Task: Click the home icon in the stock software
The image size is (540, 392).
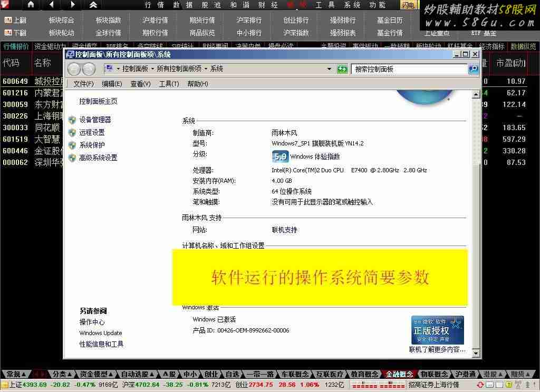Action: click(31, 4)
